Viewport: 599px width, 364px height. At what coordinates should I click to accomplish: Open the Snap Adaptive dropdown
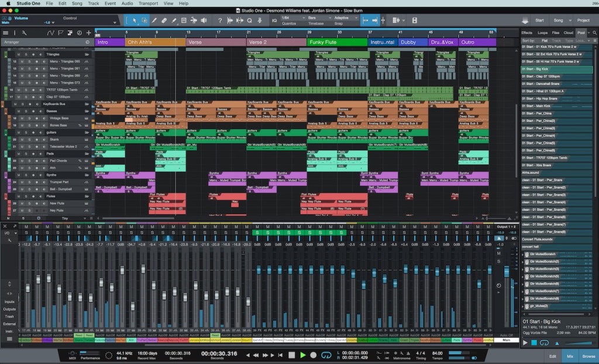(345, 18)
